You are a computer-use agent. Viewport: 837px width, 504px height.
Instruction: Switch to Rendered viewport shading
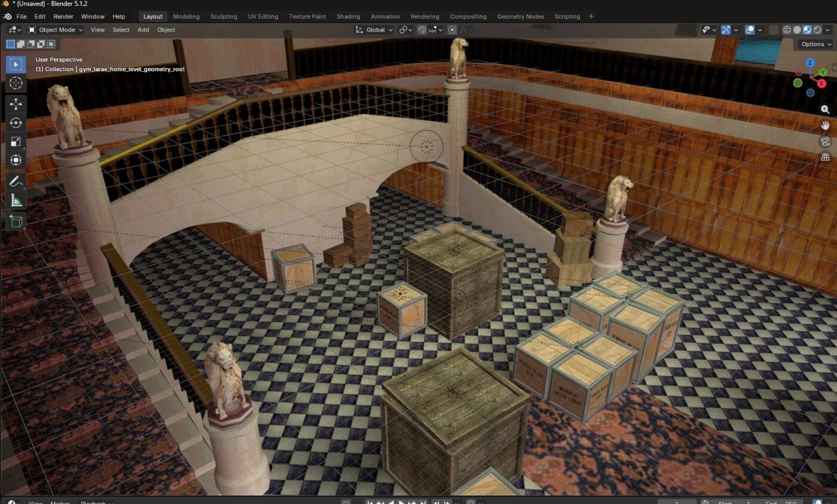pyautogui.click(x=817, y=30)
